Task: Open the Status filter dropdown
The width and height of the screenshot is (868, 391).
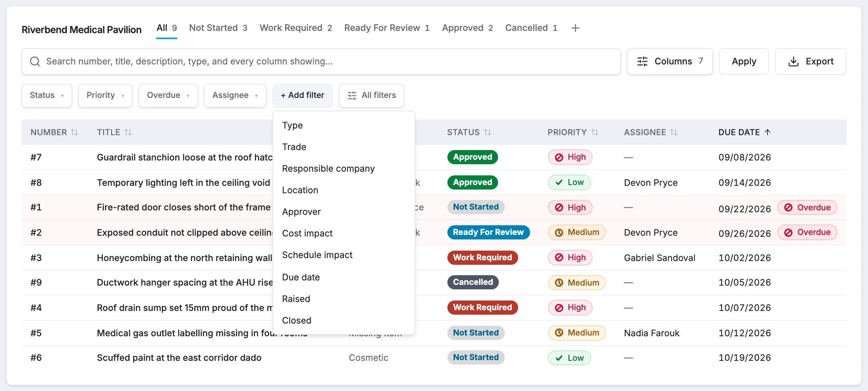Action: pyautogui.click(x=47, y=95)
